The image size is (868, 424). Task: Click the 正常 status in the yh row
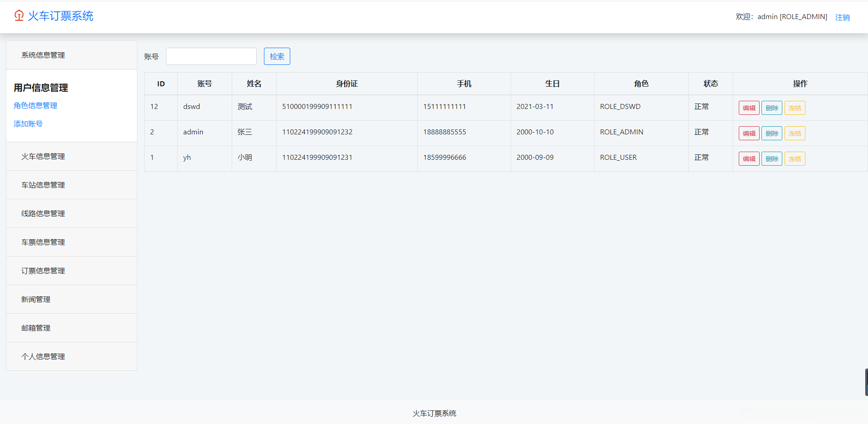pyautogui.click(x=702, y=158)
